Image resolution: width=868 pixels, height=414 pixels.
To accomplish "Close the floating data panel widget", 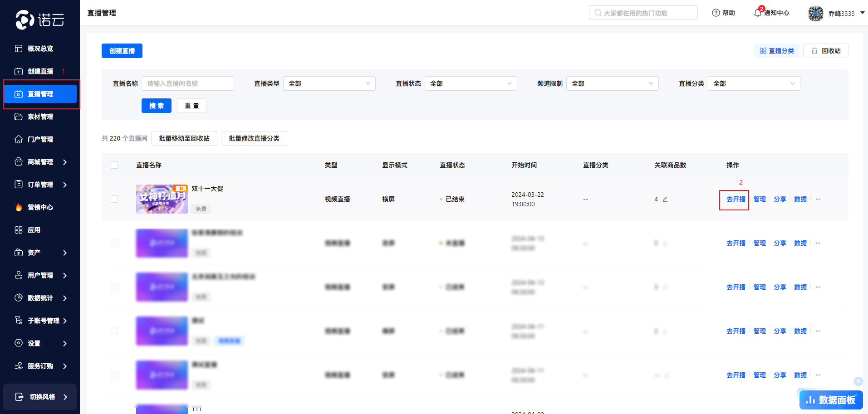I will click(x=858, y=381).
